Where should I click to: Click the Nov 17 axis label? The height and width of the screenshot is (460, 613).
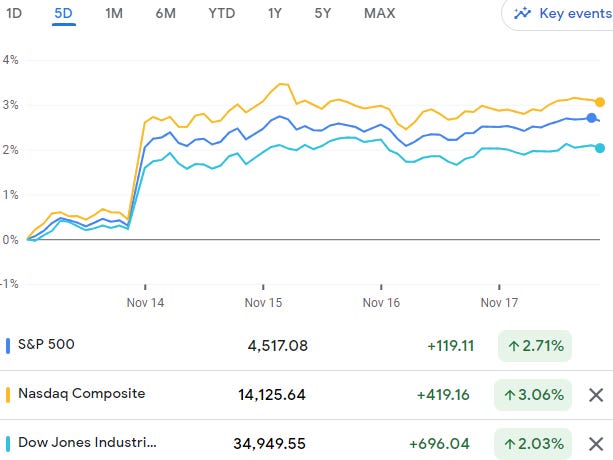coord(499,302)
